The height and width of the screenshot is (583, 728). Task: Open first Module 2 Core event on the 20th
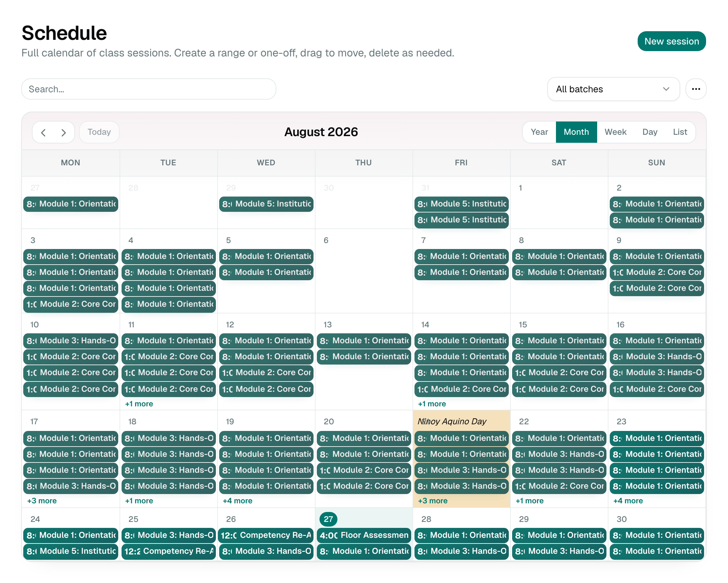[364, 470]
